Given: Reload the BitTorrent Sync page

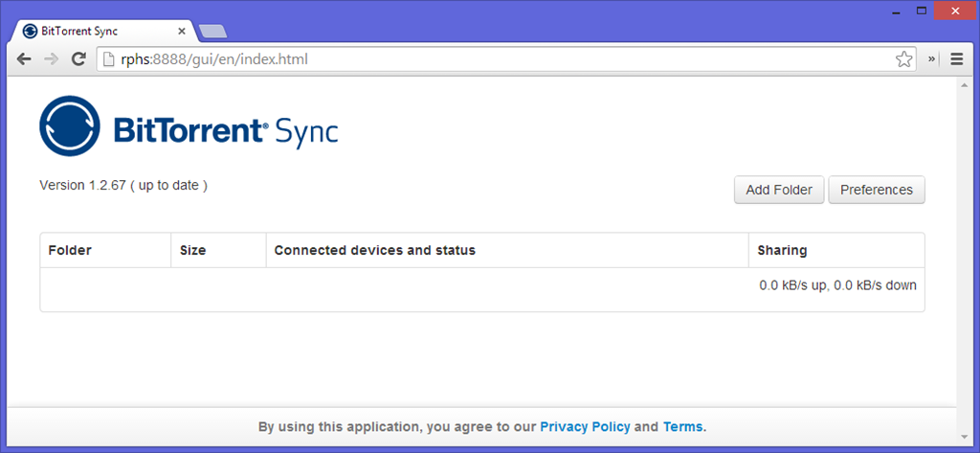Looking at the screenshot, I should pos(78,59).
